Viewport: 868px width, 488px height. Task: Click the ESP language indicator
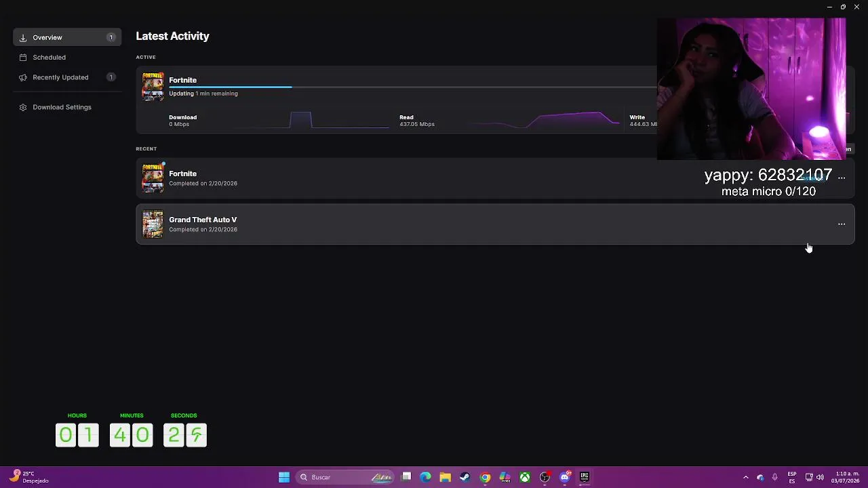coord(792,477)
